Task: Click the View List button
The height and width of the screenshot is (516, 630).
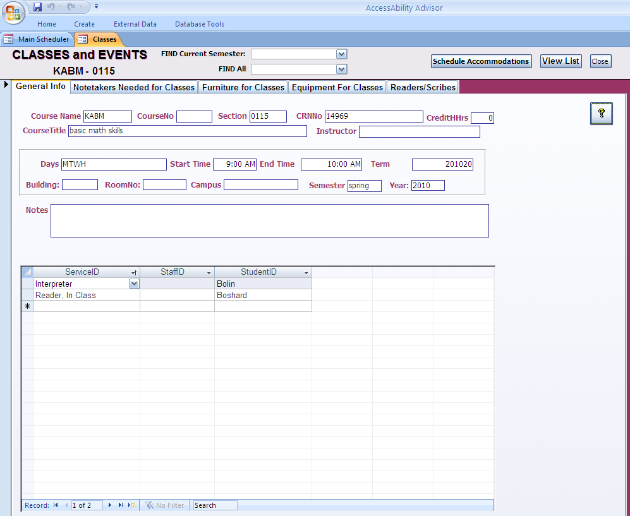Action: point(560,61)
